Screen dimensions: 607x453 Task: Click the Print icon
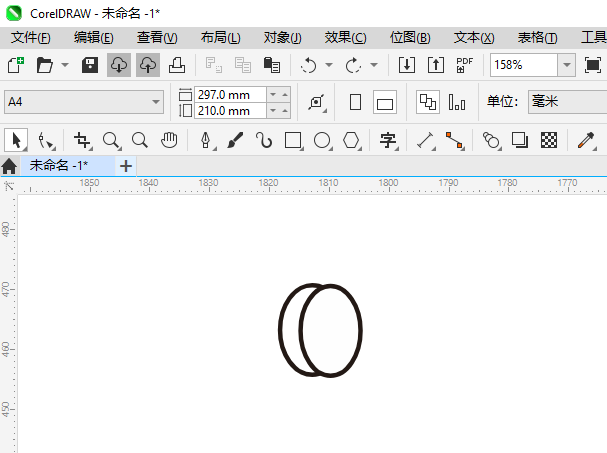[177, 65]
